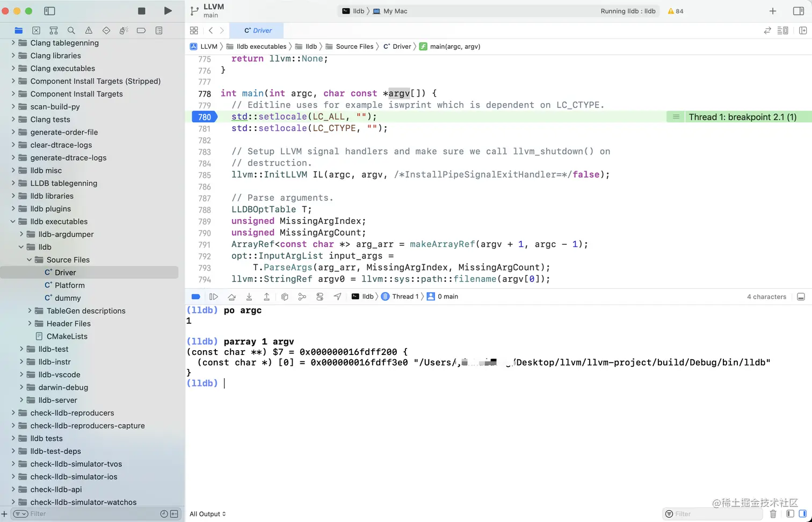The width and height of the screenshot is (812, 522).
Task: Choose the My Mac run destination
Action: 390,11
